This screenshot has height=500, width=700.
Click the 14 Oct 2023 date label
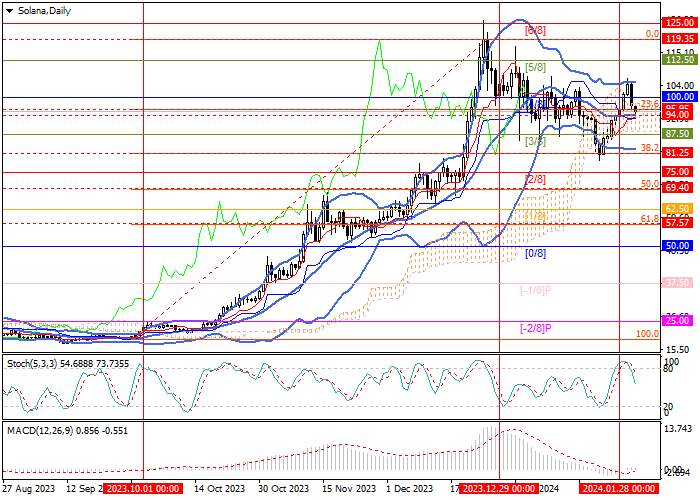(x=220, y=489)
